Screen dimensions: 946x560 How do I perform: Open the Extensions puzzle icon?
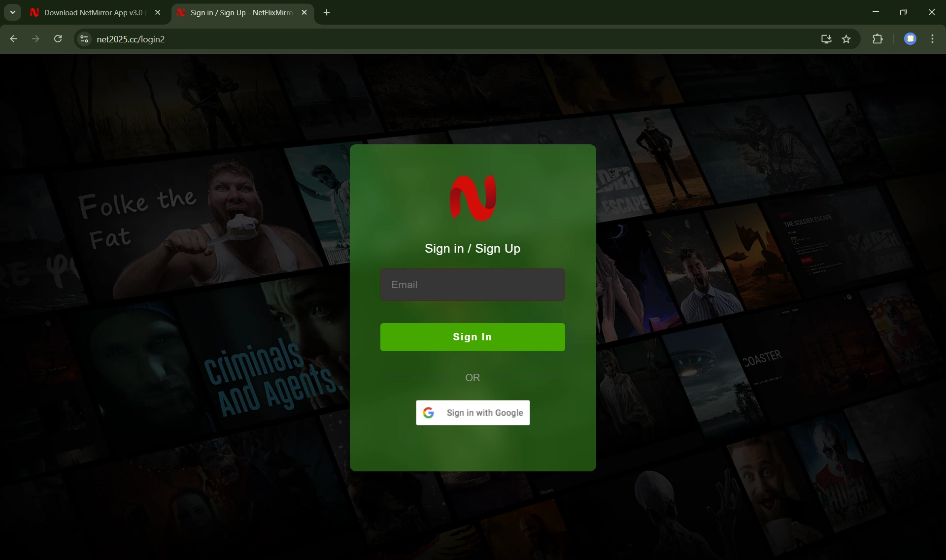(878, 39)
